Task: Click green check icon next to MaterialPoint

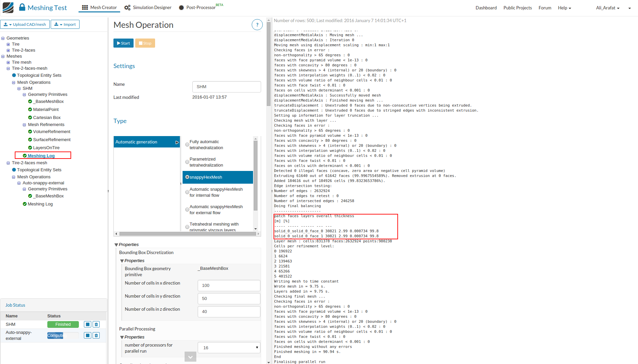Action: click(x=30, y=110)
